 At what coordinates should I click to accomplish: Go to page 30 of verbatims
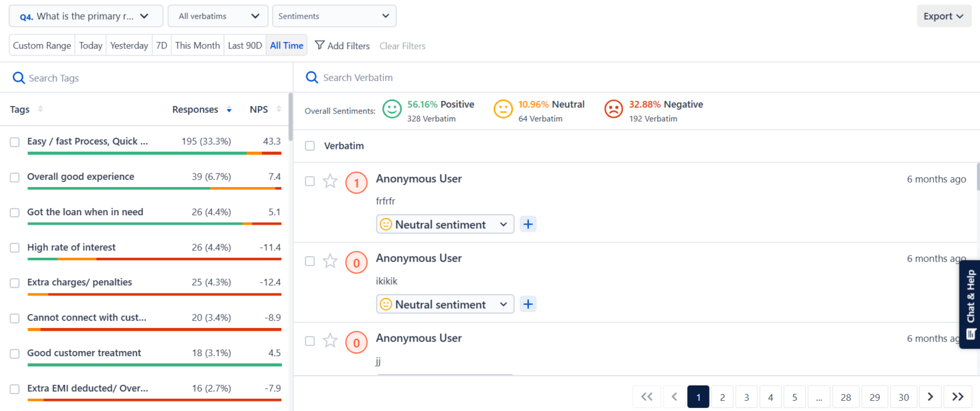click(903, 396)
